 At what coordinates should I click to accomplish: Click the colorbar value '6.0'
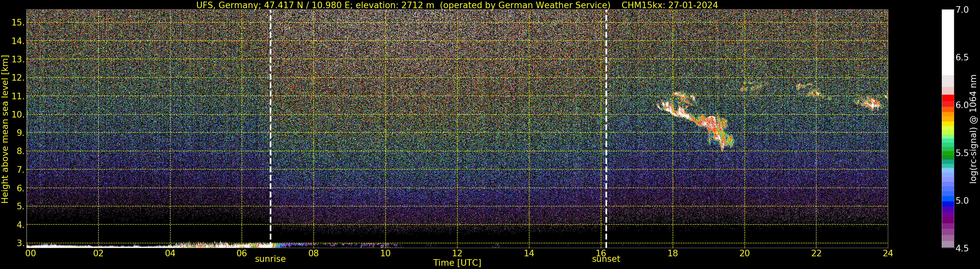(962, 105)
